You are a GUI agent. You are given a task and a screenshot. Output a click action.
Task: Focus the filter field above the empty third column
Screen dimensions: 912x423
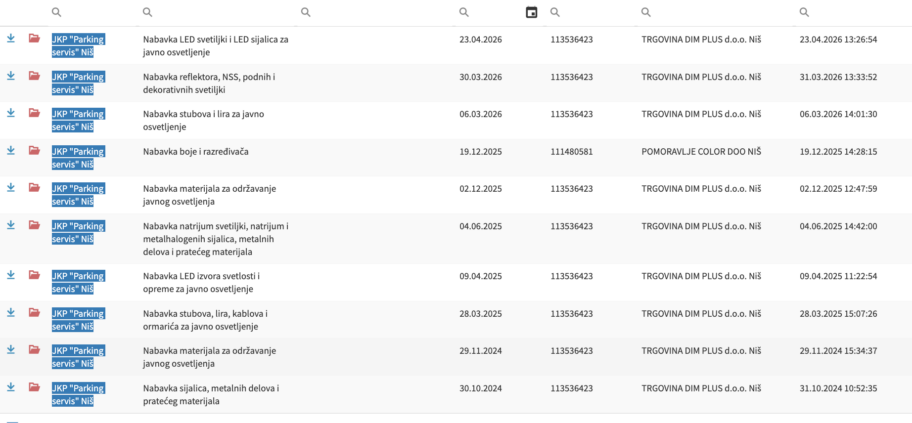click(x=375, y=13)
